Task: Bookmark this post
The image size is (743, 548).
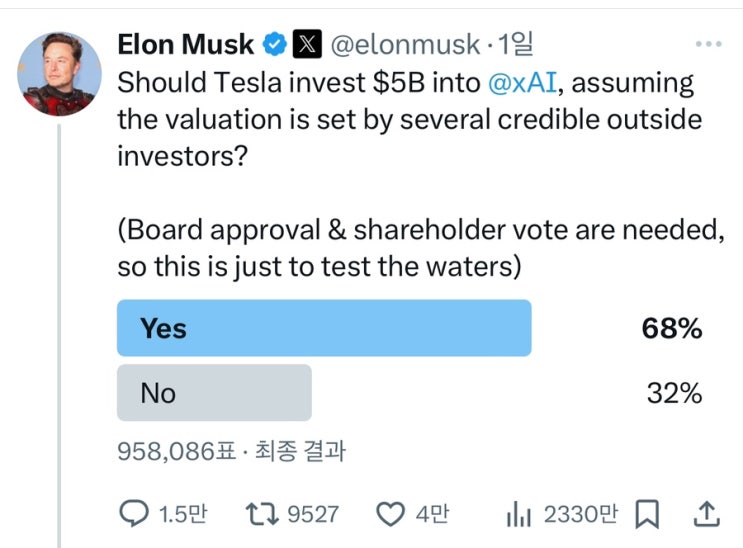Action: click(648, 514)
